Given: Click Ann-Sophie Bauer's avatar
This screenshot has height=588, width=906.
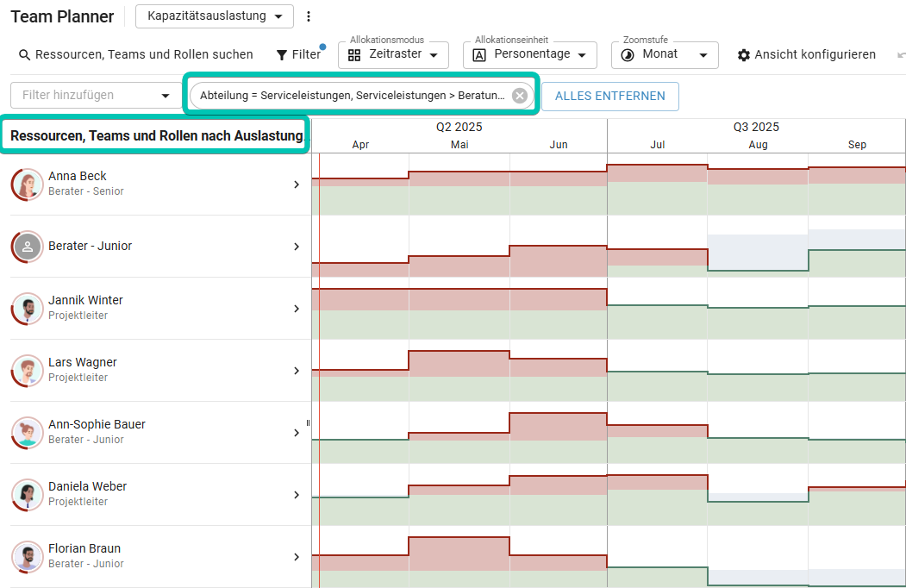Looking at the screenshot, I should pyautogui.click(x=28, y=433).
